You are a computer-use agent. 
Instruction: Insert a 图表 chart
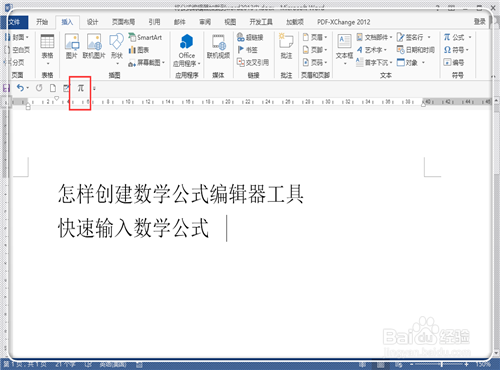(x=139, y=50)
